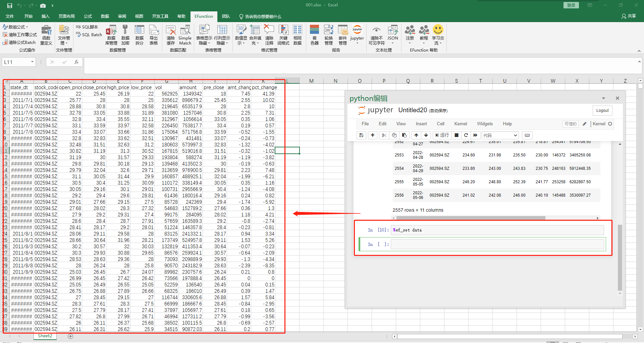The image size is (644, 343).
Task: Insert a cell below with plus icon
Action: [373, 135]
